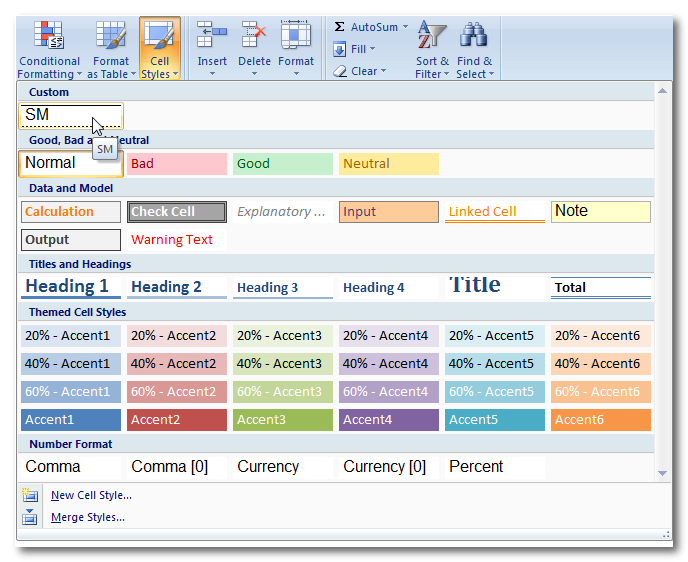Expand the AutoSum dropdown arrow
Screen dimensions: 688x562
[x=405, y=27]
